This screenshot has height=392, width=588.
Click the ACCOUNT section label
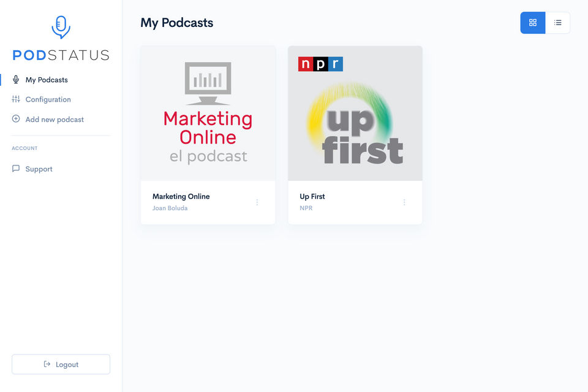click(24, 148)
